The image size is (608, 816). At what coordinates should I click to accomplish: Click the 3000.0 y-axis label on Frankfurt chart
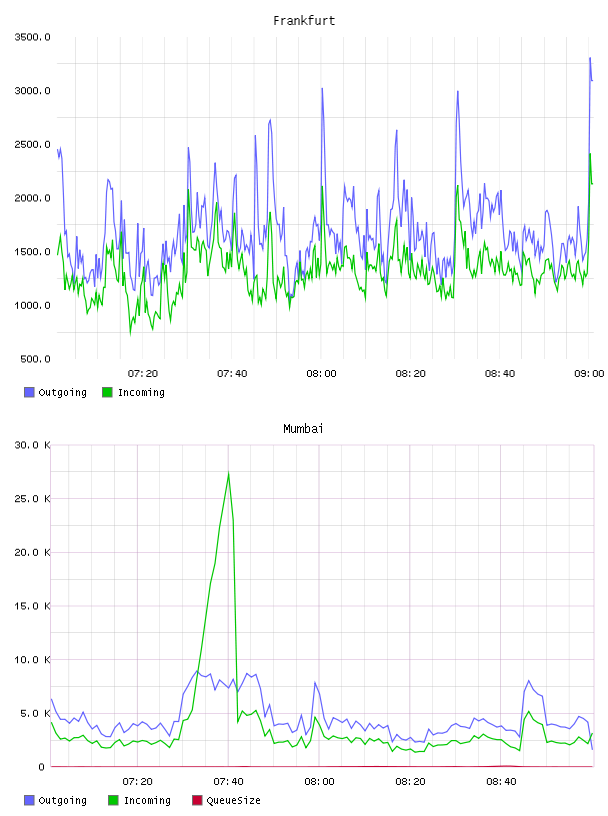(x=32, y=91)
